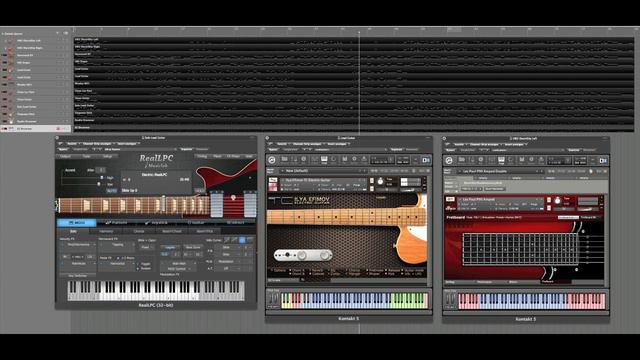Image resolution: width=640 pixels, height=360 pixels.
Task: Click Output button in RealLPC header
Action: pos(65,156)
